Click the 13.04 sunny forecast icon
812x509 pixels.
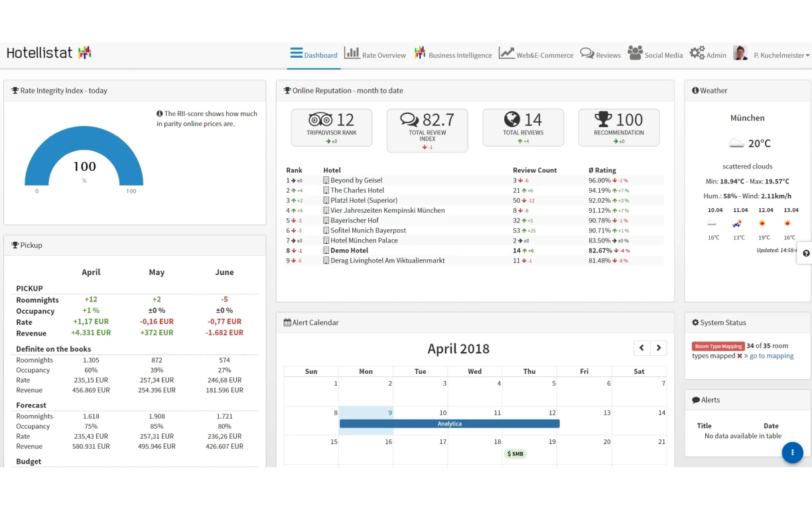[788, 224]
